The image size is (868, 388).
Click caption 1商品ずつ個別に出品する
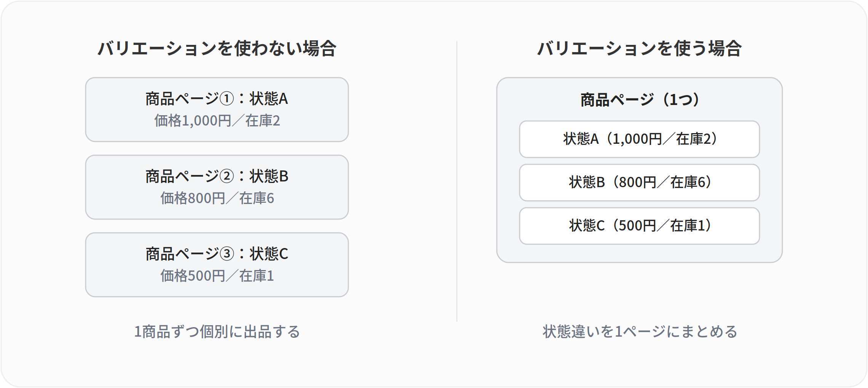click(x=217, y=332)
